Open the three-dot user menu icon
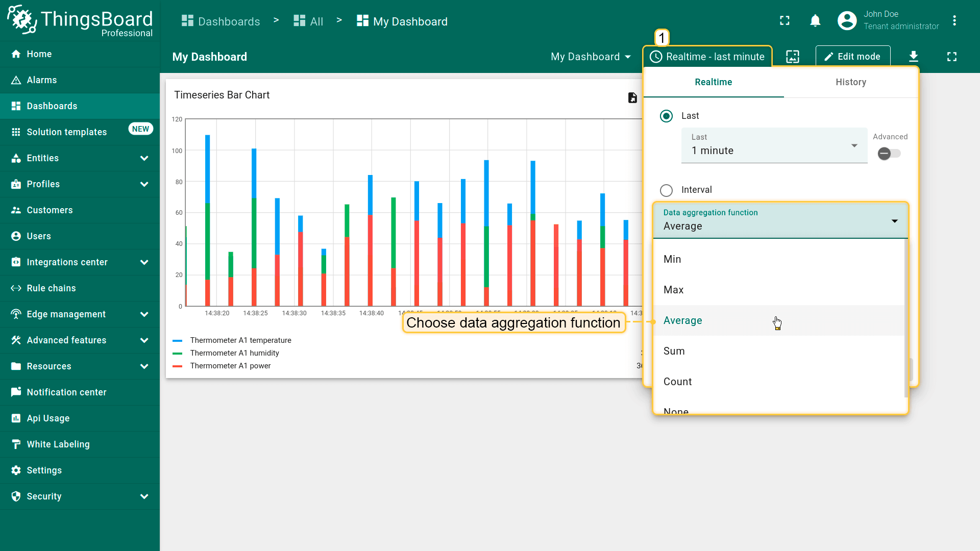Screen dimensions: 980x551 click(954, 21)
